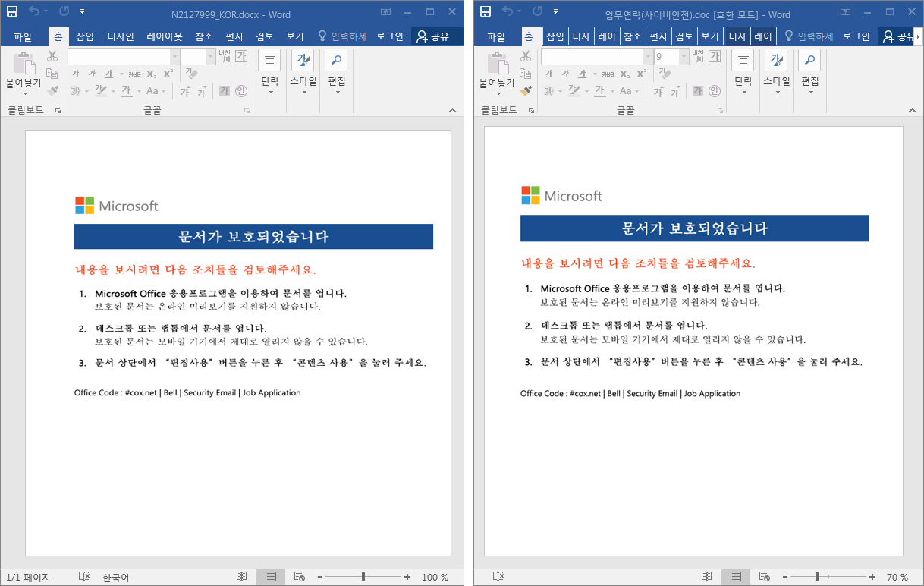This screenshot has height=586, width=924.
Task: Switch left window to print layout view
Action: coord(271,577)
